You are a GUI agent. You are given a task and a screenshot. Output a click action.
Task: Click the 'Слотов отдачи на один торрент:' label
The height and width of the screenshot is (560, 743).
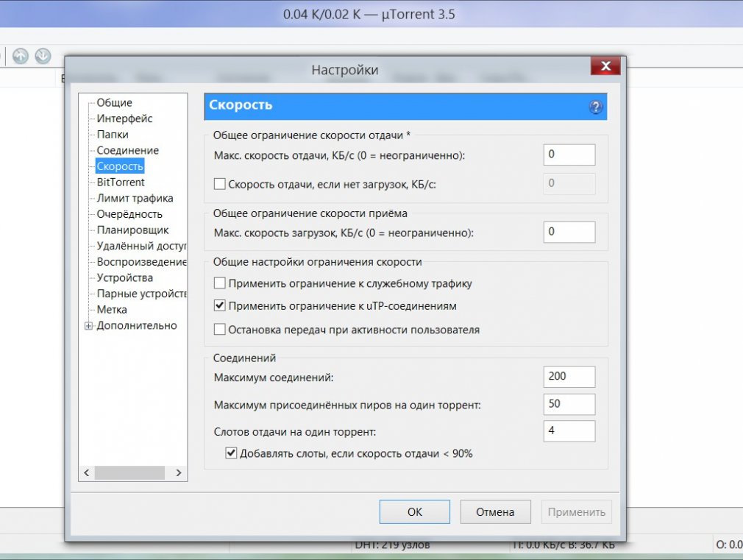[x=295, y=432]
